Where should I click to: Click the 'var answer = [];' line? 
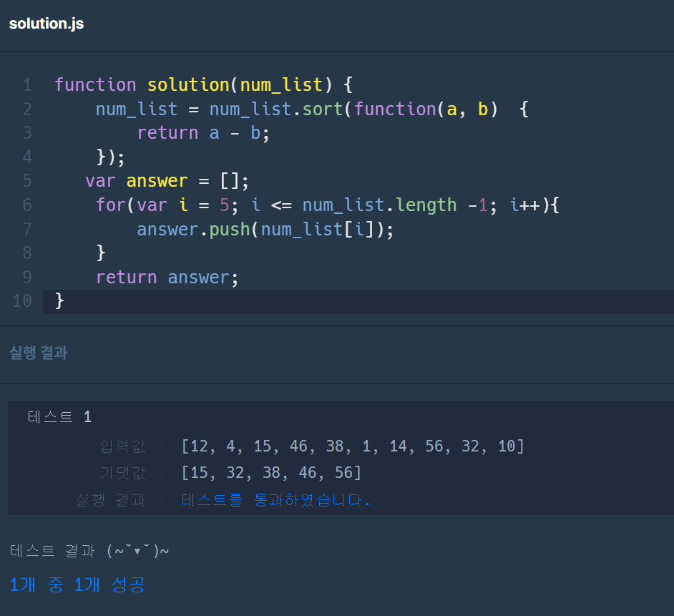(167, 181)
